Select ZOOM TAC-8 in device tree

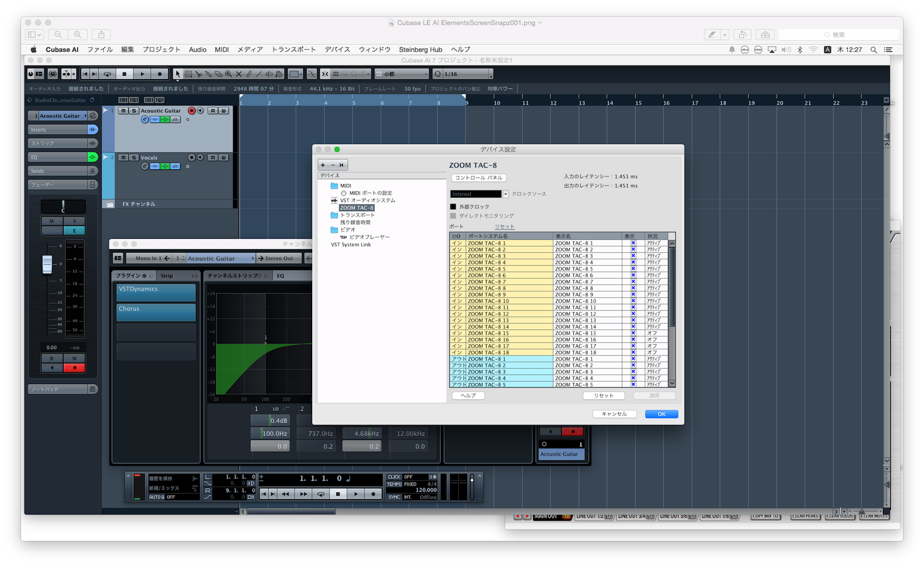point(357,208)
